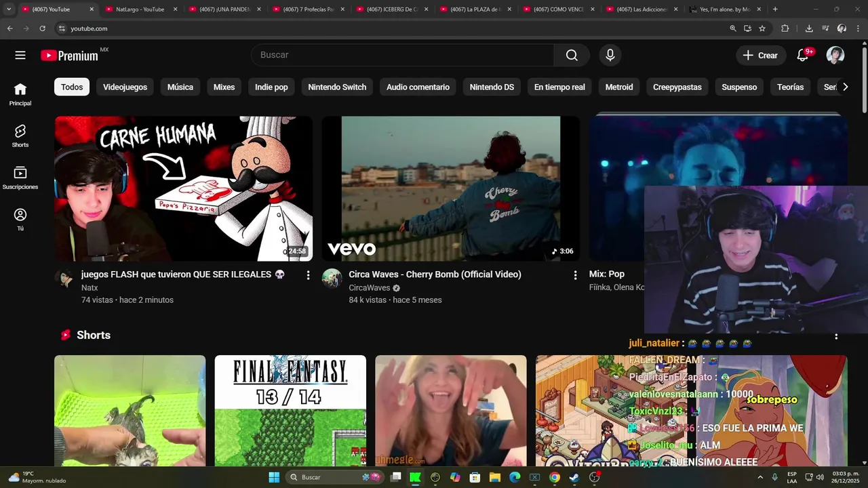868x488 pixels.
Task: Open Shorts from the sidebar
Action: coord(20,136)
